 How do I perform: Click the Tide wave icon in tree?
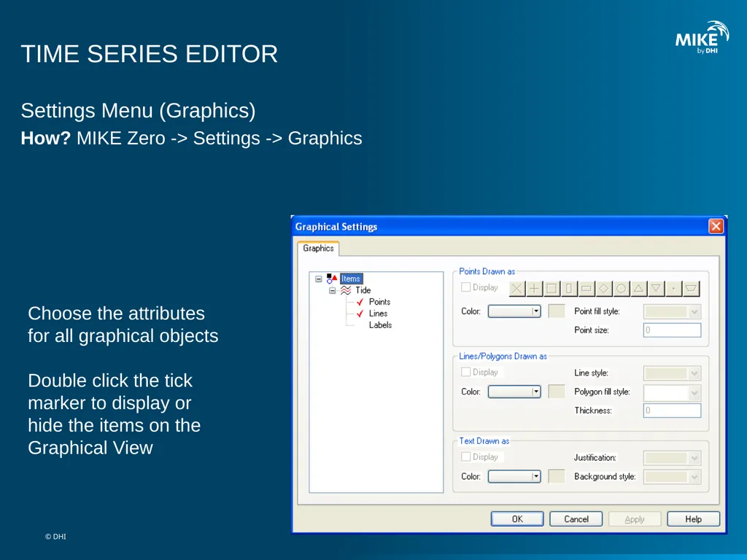coord(346,290)
